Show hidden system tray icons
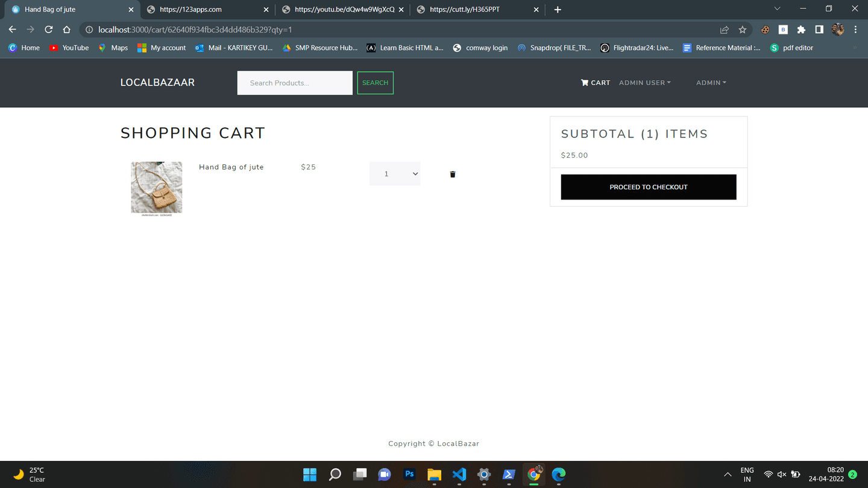This screenshot has height=488, width=868. (728, 475)
